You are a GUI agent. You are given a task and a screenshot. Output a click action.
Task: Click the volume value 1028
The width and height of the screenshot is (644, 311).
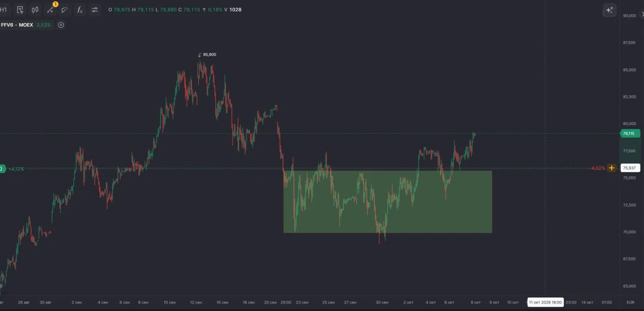[x=235, y=10]
